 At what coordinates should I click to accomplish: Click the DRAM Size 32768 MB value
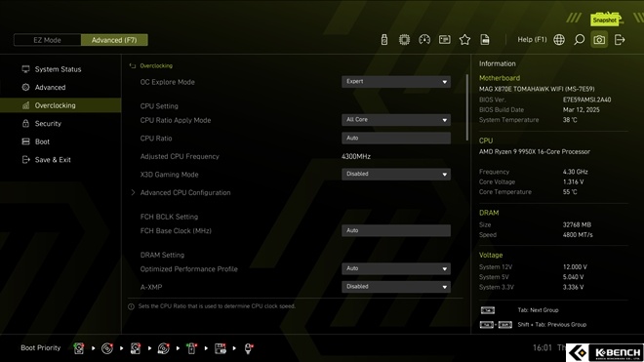(x=577, y=224)
